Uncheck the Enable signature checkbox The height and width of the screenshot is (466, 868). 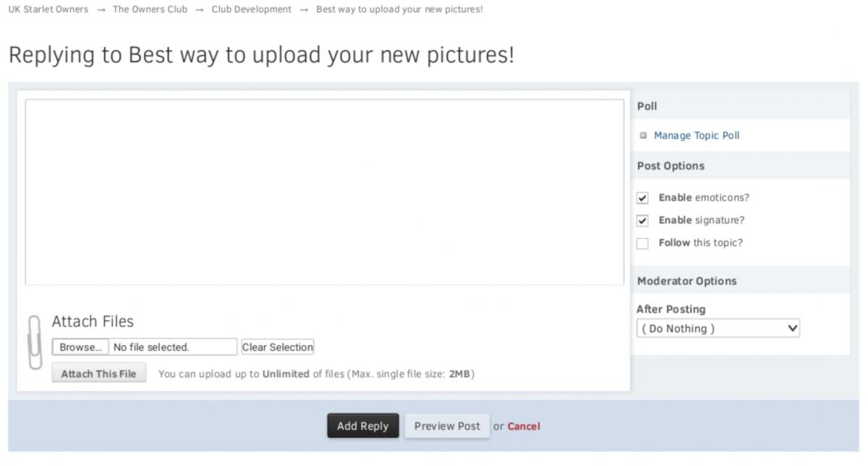click(x=642, y=221)
